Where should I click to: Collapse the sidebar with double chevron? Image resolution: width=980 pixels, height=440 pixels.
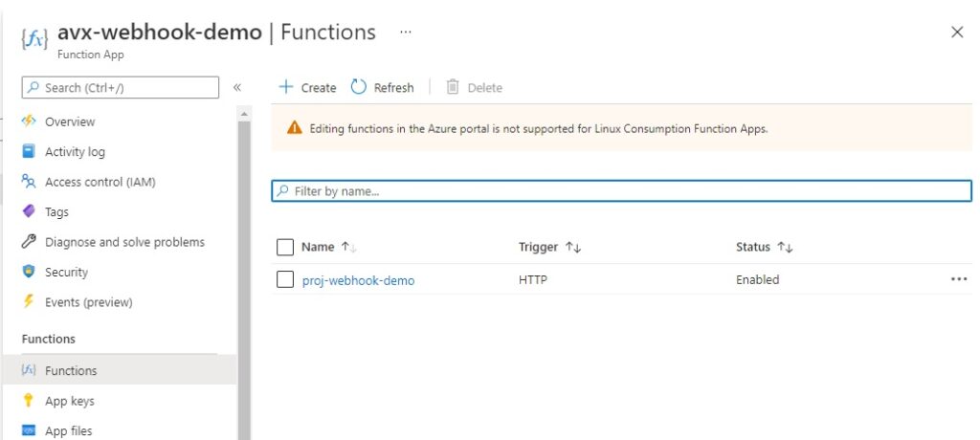[237, 87]
